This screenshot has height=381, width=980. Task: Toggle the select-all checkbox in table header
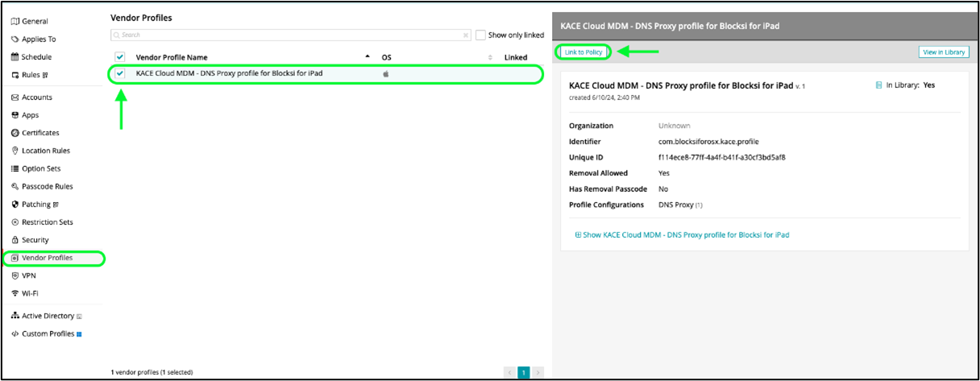coord(120,57)
